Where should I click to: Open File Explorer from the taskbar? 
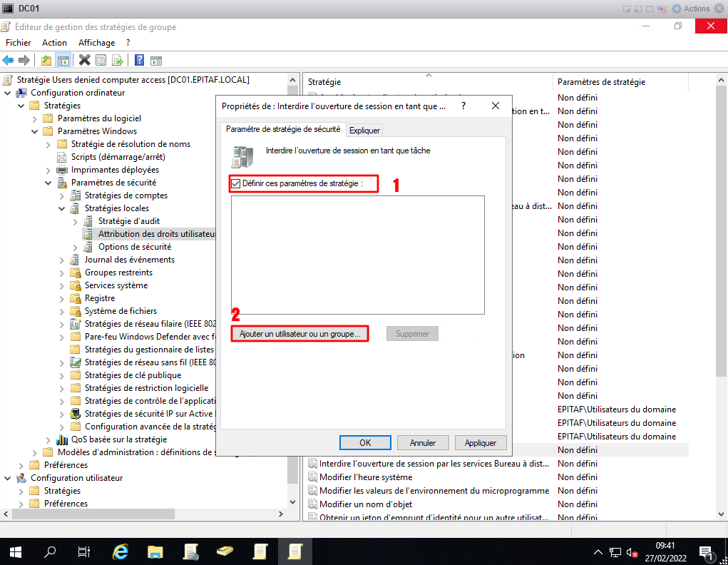(x=155, y=551)
